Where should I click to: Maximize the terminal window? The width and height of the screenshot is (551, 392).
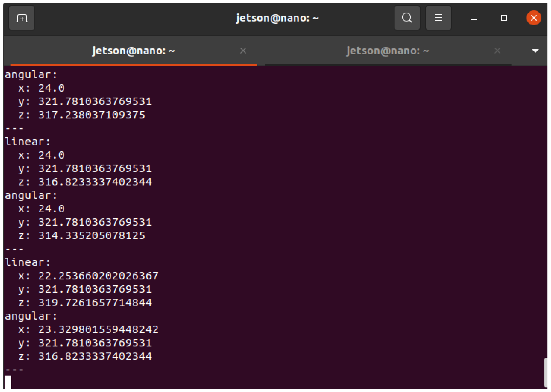coord(504,18)
